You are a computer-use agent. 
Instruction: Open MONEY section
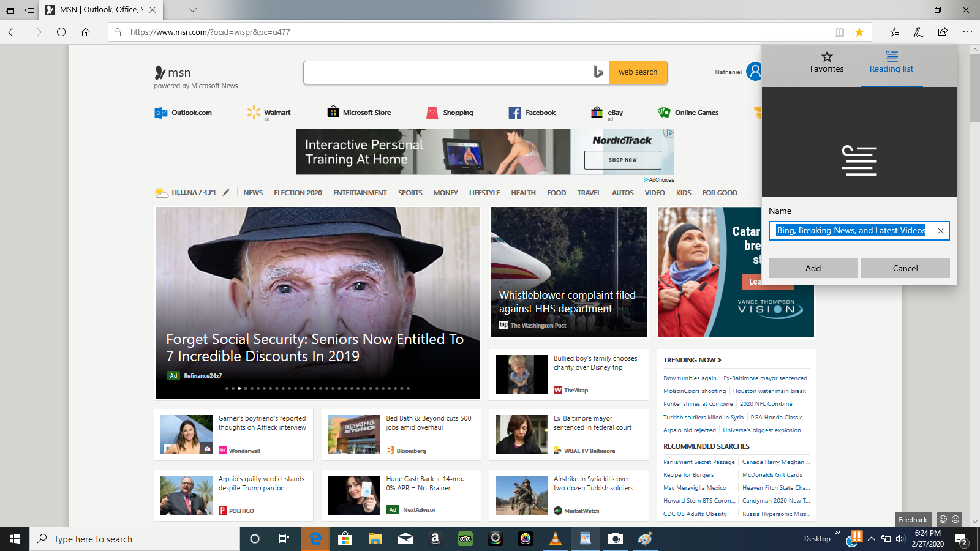point(446,193)
